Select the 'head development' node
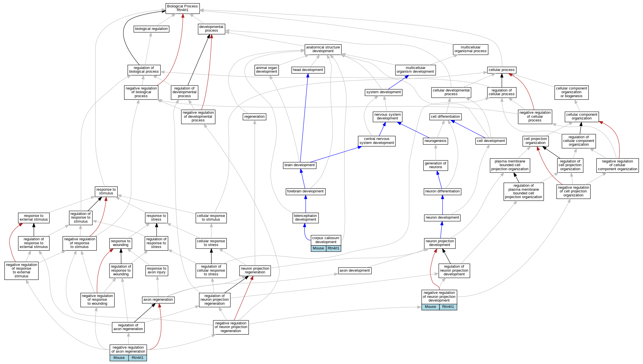 308,70
